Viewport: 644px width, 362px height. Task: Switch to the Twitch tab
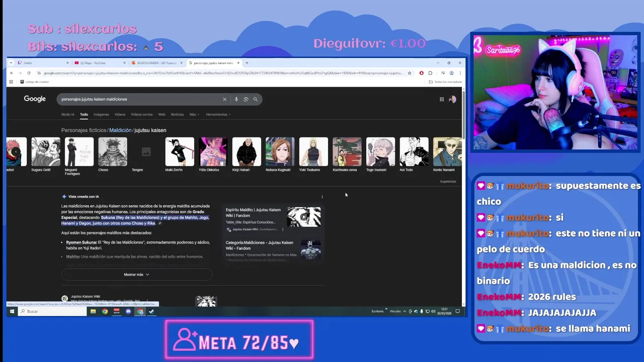click(x=42, y=63)
